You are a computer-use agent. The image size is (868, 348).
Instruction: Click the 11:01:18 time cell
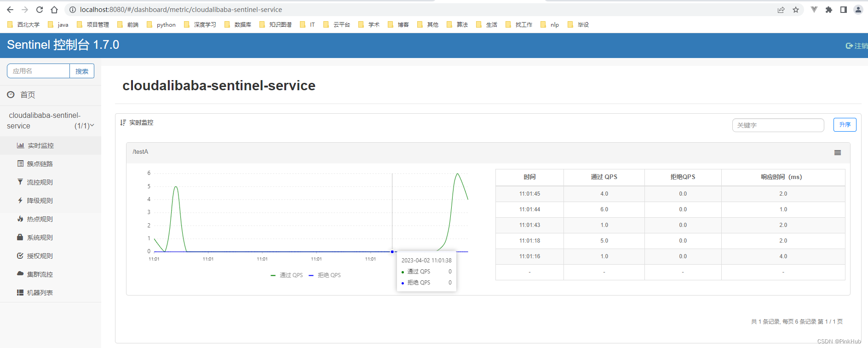click(529, 241)
